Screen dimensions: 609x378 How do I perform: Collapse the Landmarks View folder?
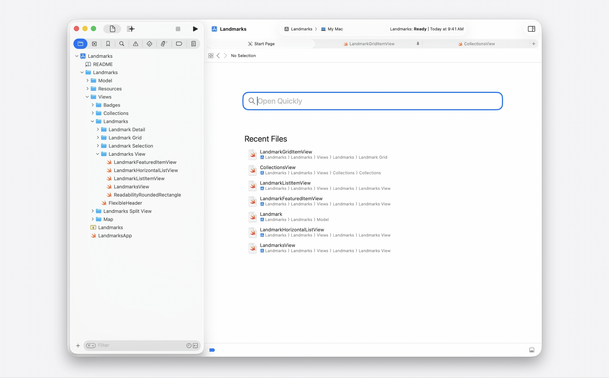(98, 154)
